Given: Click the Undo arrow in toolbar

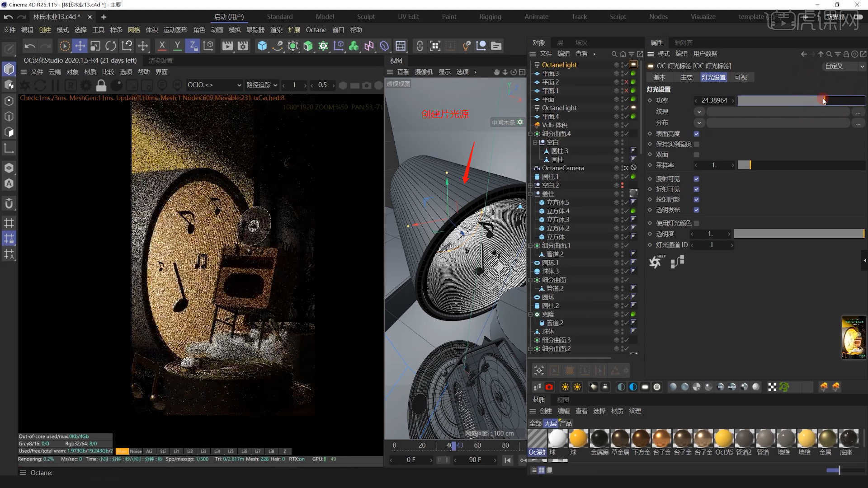Looking at the screenshot, I should [29, 46].
